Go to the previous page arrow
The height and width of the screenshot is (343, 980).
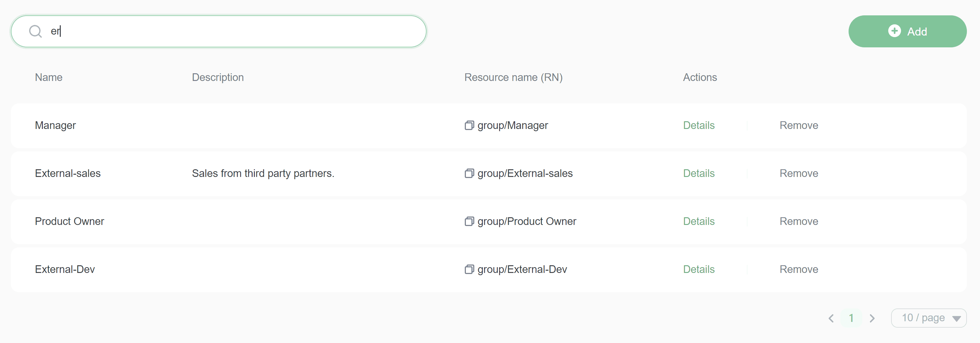(831, 318)
